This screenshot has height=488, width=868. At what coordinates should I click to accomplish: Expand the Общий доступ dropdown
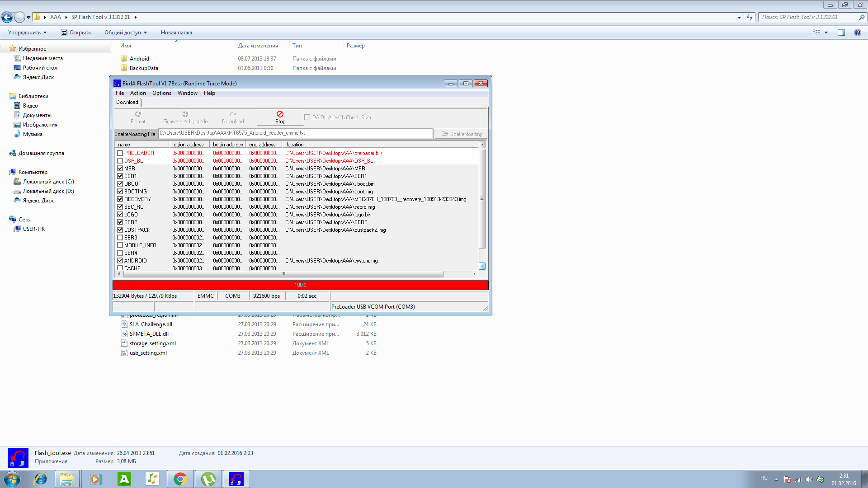(126, 33)
